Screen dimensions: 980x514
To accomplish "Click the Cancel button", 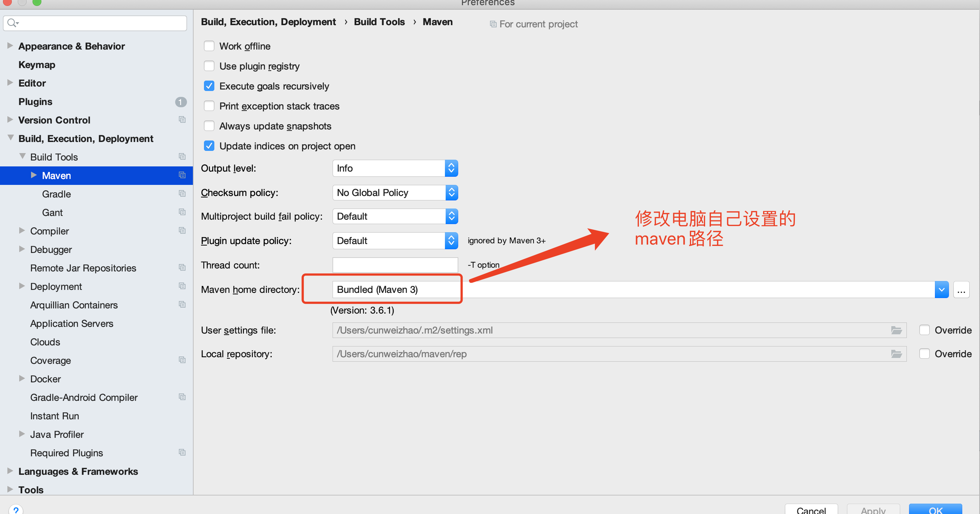I will coord(811,510).
